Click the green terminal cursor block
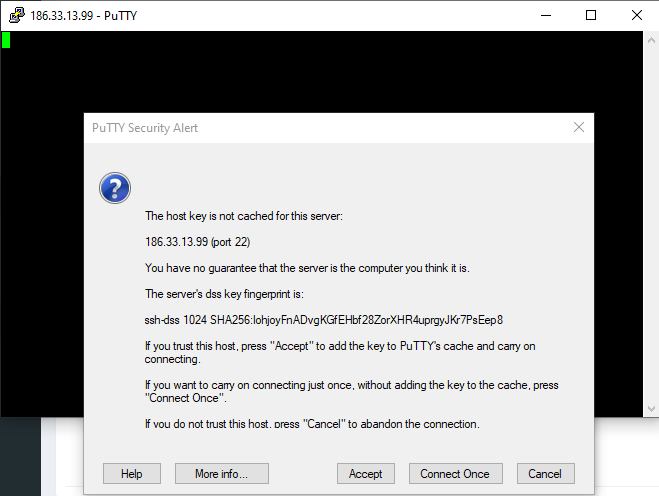 tap(6, 40)
